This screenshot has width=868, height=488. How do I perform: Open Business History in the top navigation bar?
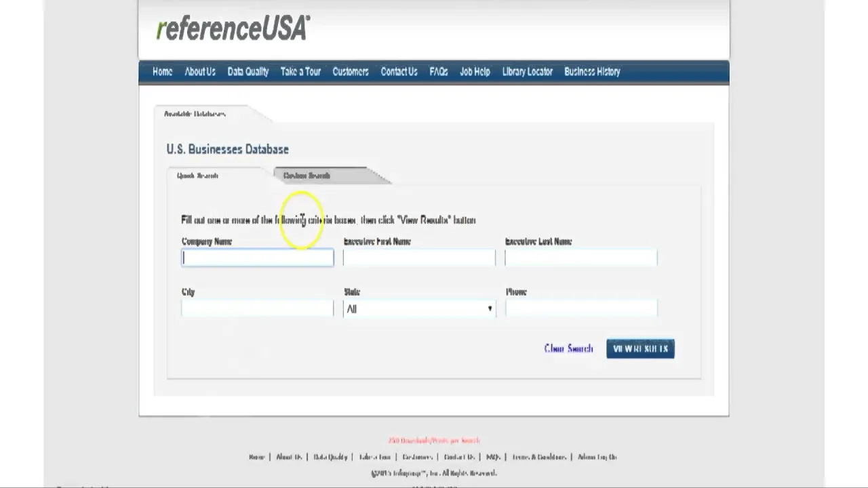click(592, 71)
